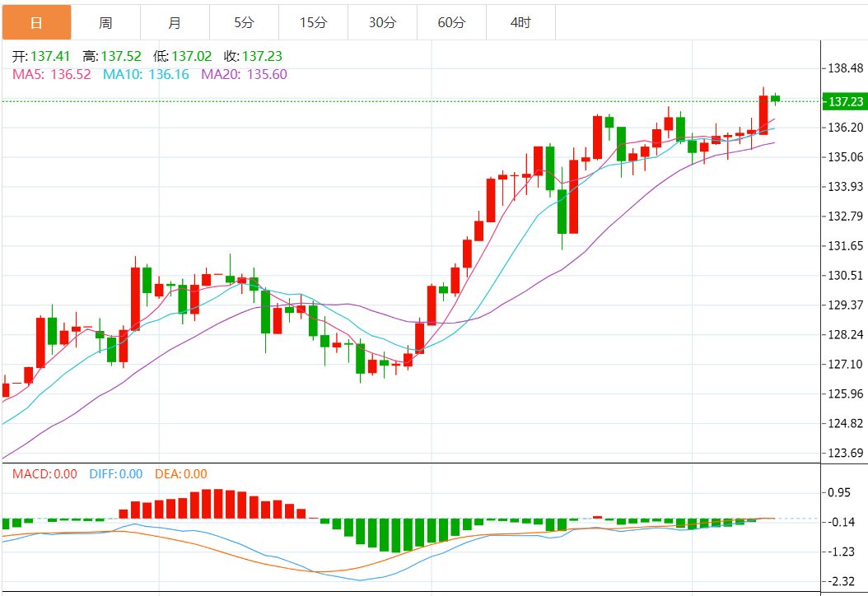Click the -2.32 MACD axis label

pyautogui.click(x=840, y=581)
